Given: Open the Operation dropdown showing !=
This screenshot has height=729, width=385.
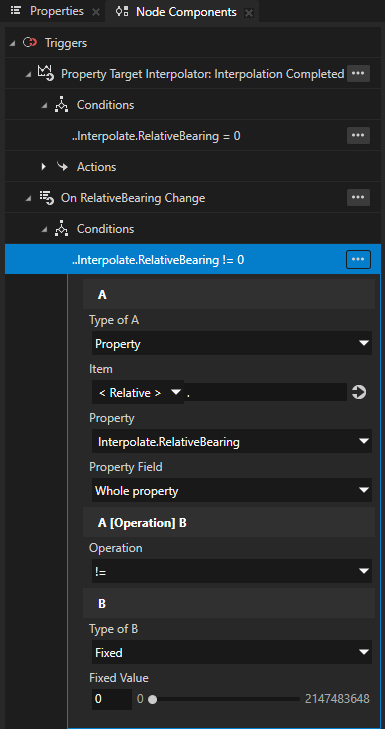Looking at the screenshot, I should click(232, 571).
